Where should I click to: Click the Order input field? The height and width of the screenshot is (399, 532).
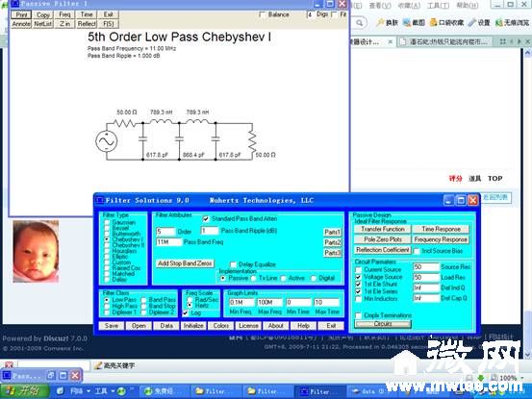165,232
